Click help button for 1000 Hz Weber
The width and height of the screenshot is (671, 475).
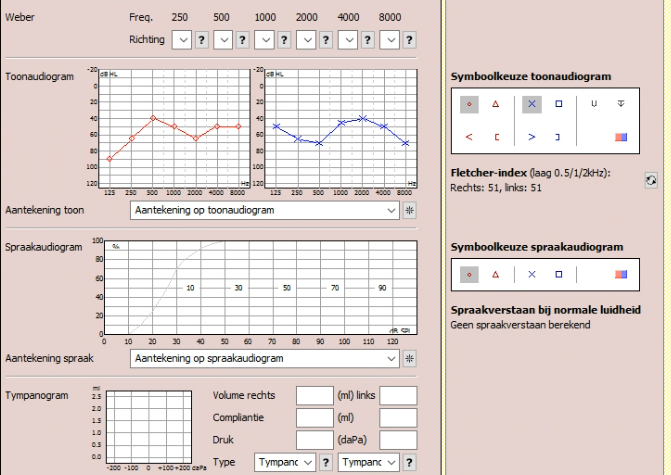coord(283,40)
